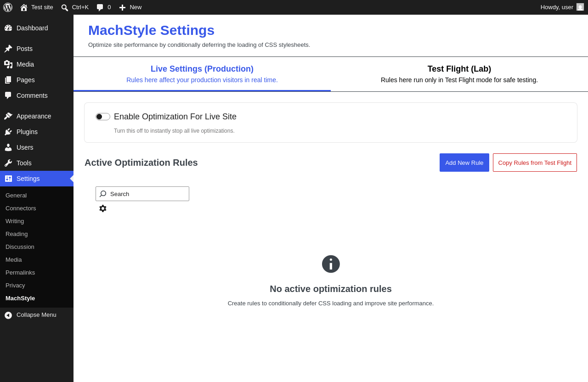588x382 pixels.
Task: Select Live Settings (Production) tab
Action: click(x=202, y=74)
